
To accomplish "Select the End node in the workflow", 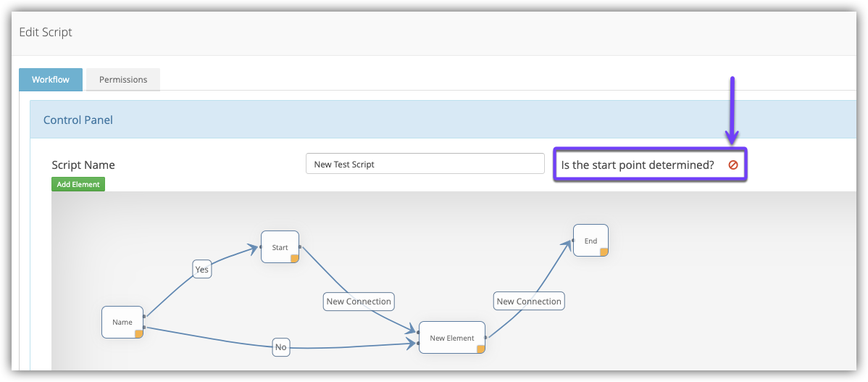I will (589, 241).
